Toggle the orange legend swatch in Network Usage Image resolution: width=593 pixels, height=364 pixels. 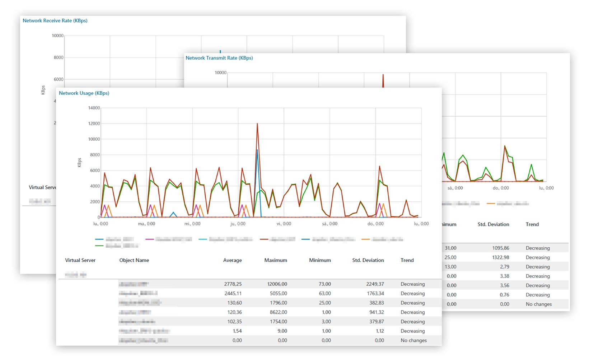[x=365, y=239]
